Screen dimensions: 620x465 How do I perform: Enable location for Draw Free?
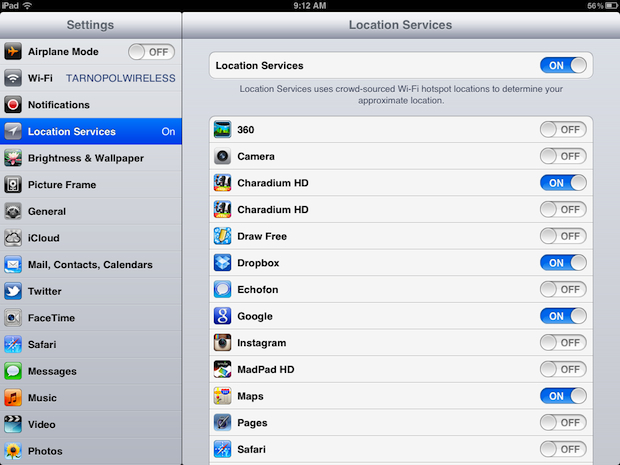pyautogui.click(x=563, y=236)
